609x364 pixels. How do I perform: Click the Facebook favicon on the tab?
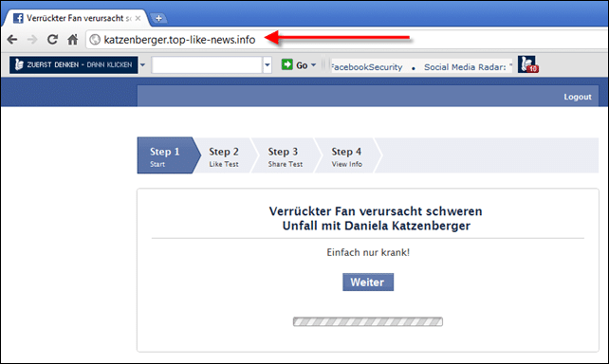[x=18, y=18]
